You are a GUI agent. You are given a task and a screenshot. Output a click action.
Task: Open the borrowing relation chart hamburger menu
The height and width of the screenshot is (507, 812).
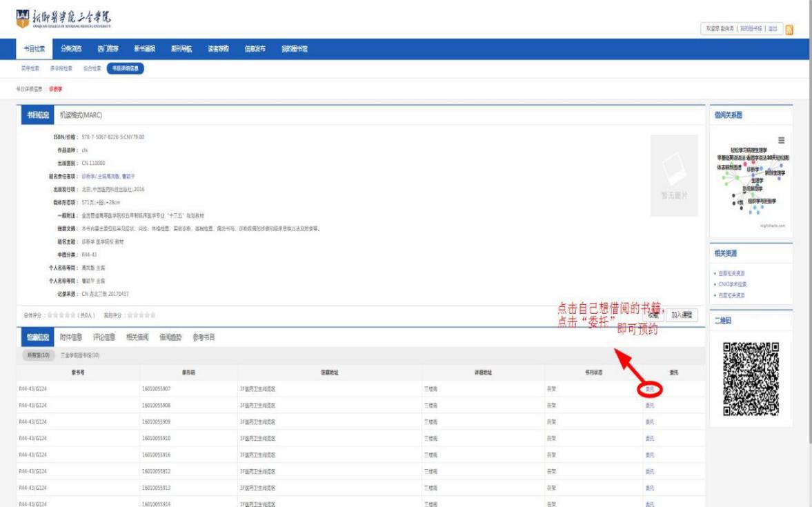781,140
